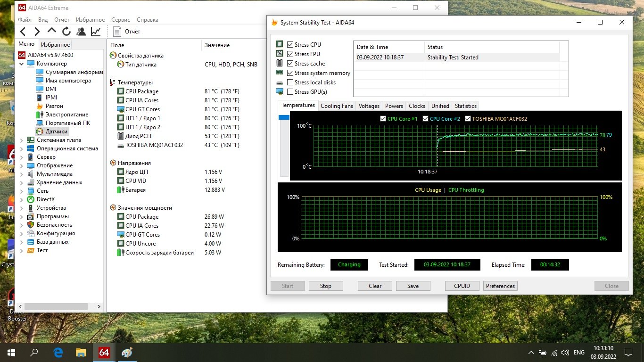The image size is (644, 362).
Task: Refresh the sensor view with Refresh icon
Action: click(66, 32)
